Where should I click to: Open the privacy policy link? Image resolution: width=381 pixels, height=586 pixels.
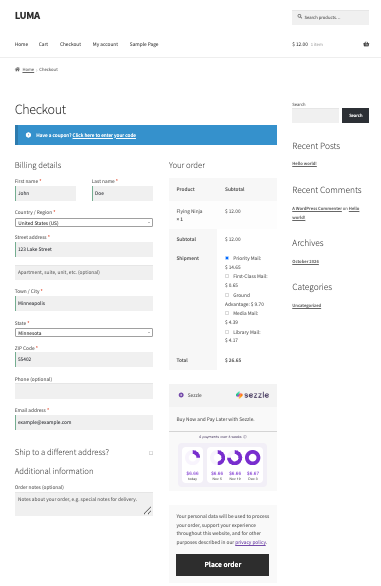pyautogui.click(x=251, y=542)
